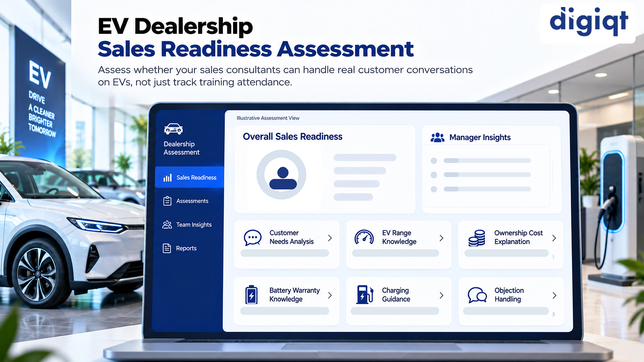Expand Customer Needs Analysis with its chevron
This screenshot has height=362, width=644.
pyautogui.click(x=330, y=238)
